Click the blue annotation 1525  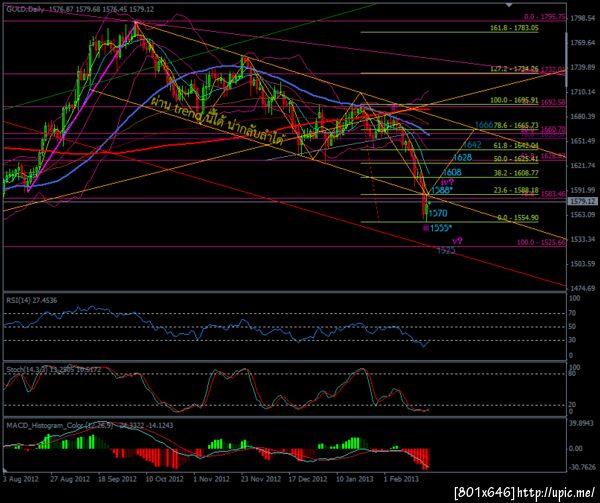[x=446, y=251]
